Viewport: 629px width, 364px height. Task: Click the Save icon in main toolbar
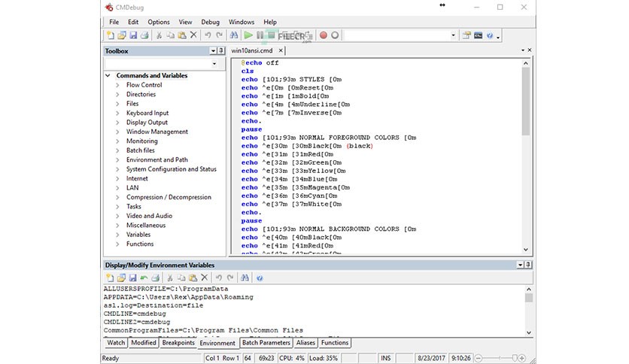pos(133,35)
